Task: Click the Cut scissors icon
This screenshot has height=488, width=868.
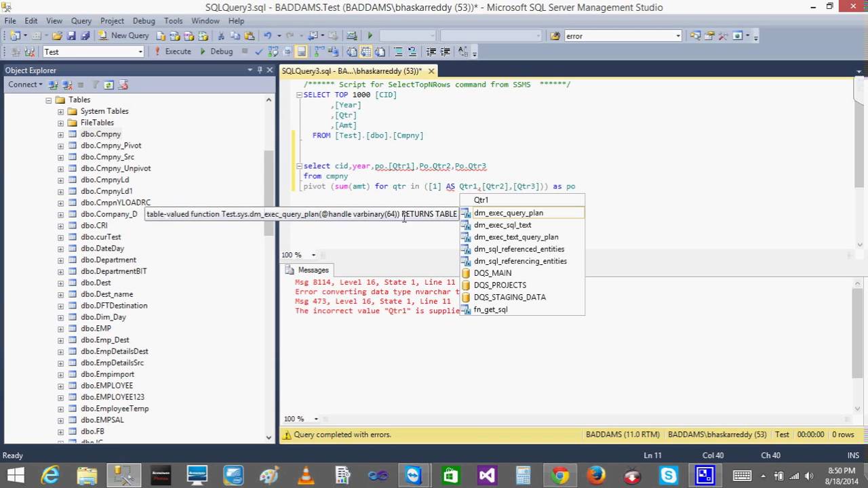Action: 220,36
